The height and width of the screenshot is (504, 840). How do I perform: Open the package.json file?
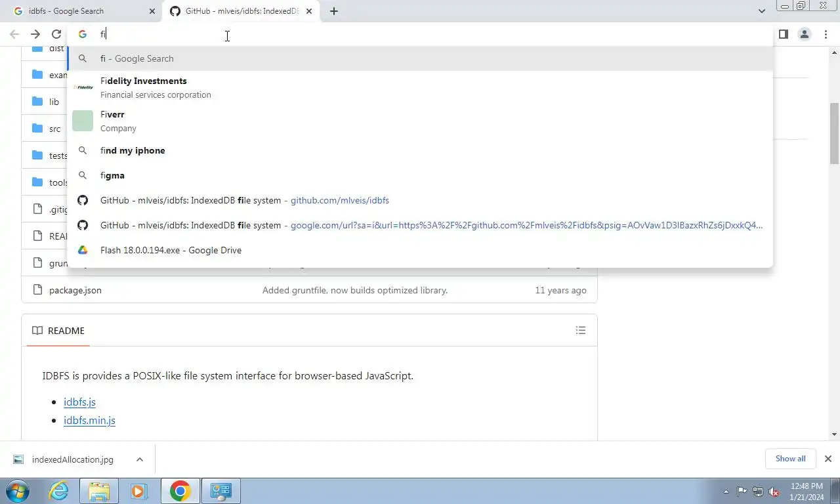[75, 290]
